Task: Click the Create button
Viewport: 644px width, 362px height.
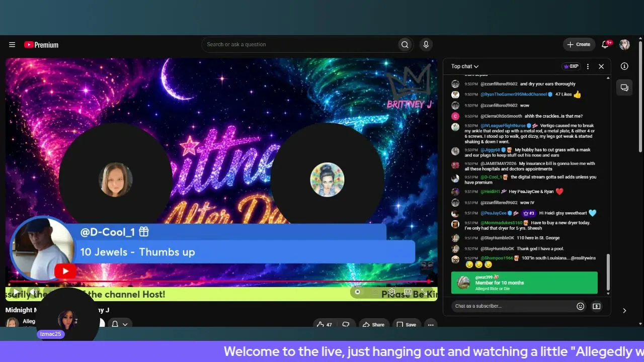Action: 579,45
